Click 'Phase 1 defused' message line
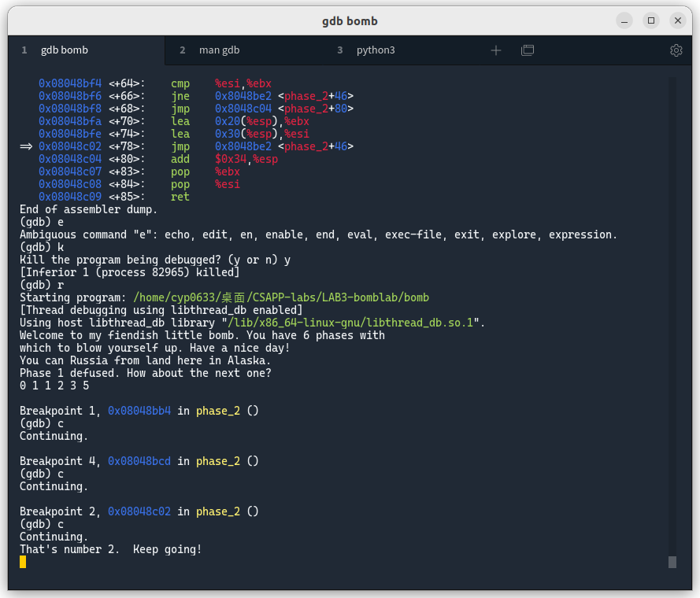 click(x=146, y=373)
